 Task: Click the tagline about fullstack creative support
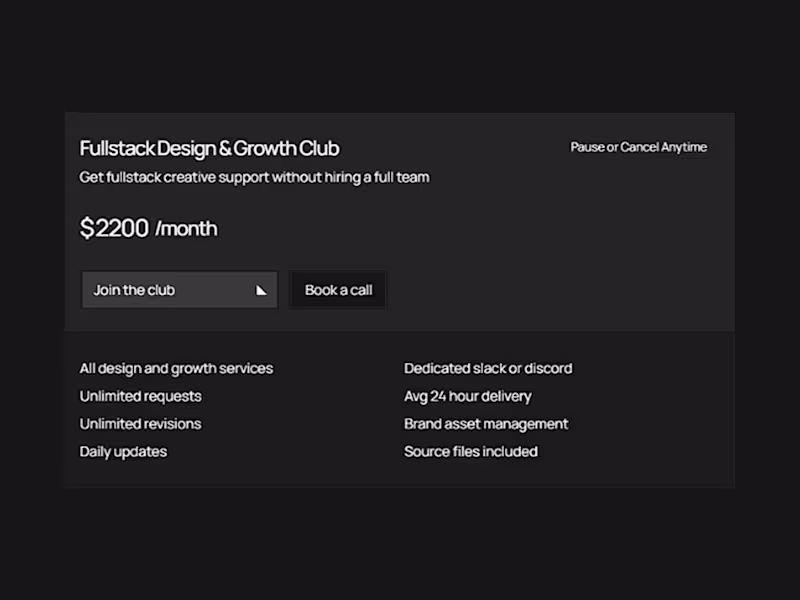pos(254,177)
